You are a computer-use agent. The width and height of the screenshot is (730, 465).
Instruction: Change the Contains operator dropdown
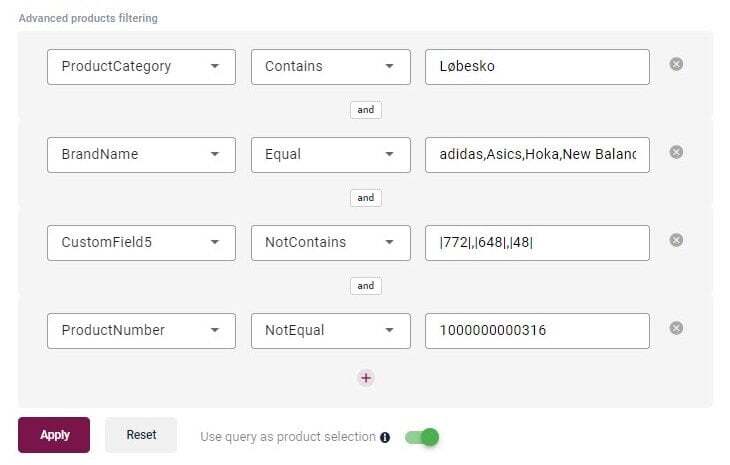click(330, 67)
